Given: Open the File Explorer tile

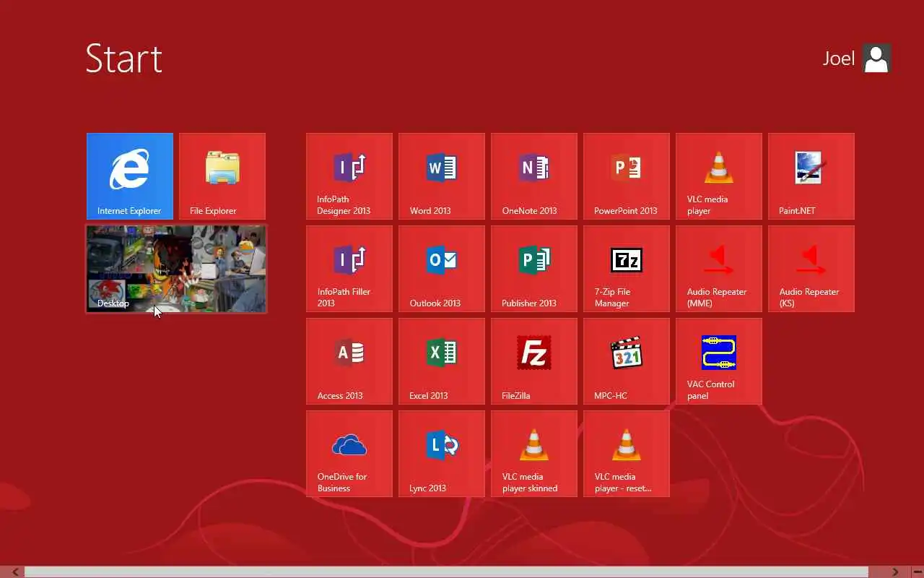Looking at the screenshot, I should 222,176.
